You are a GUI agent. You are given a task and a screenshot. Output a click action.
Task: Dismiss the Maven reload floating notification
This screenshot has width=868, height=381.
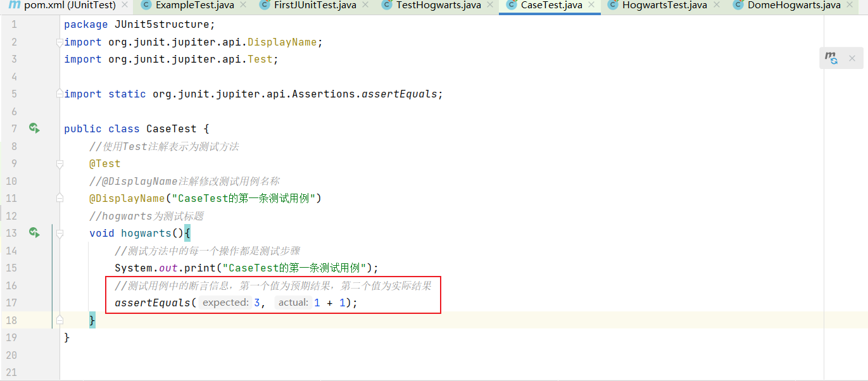(x=852, y=58)
